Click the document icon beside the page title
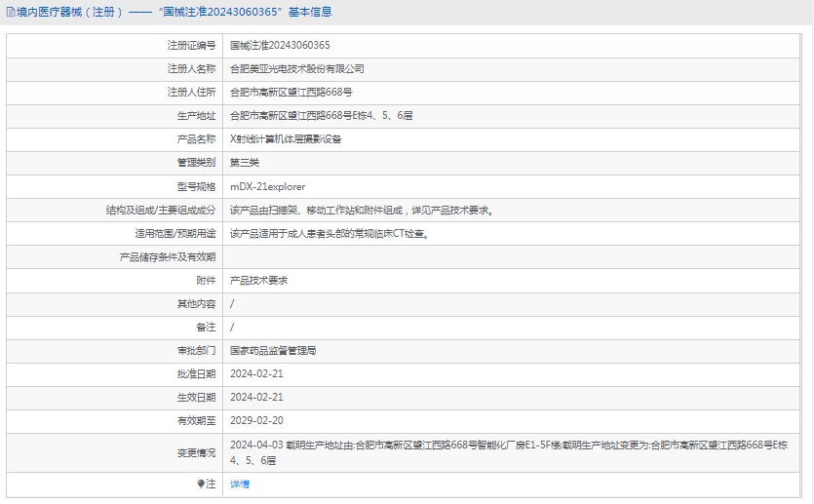Viewport: 814px width, 504px height. click(x=10, y=12)
